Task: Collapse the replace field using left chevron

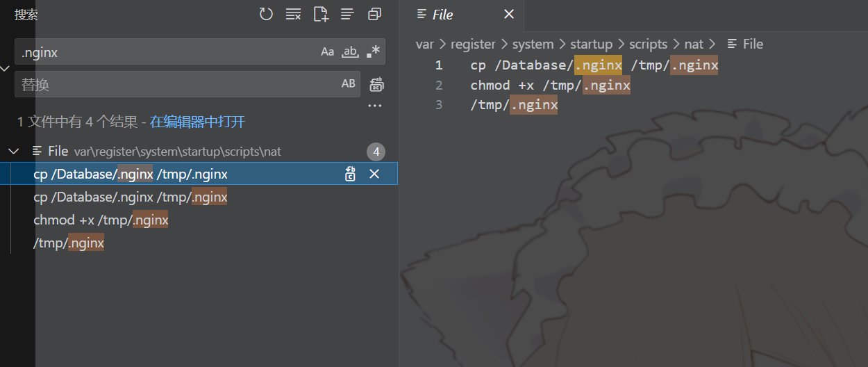Action: [x=6, y=68]
